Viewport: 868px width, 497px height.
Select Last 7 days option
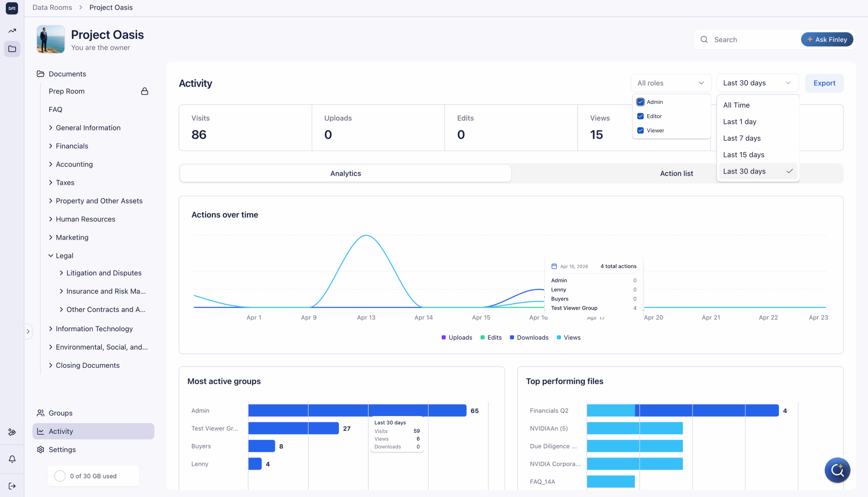(x=742, y=138)
